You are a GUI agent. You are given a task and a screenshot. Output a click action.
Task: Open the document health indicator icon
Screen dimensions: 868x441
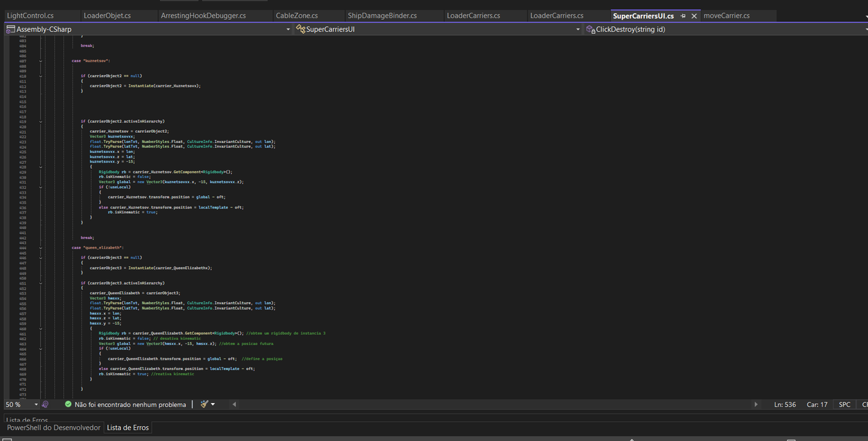45,404
